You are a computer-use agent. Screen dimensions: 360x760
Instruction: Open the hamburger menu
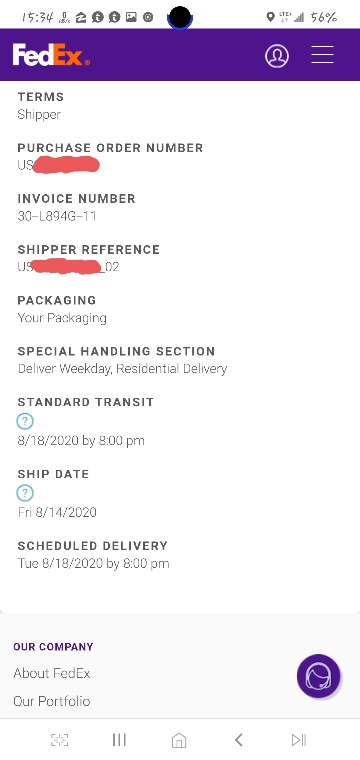tap(322, 55)
